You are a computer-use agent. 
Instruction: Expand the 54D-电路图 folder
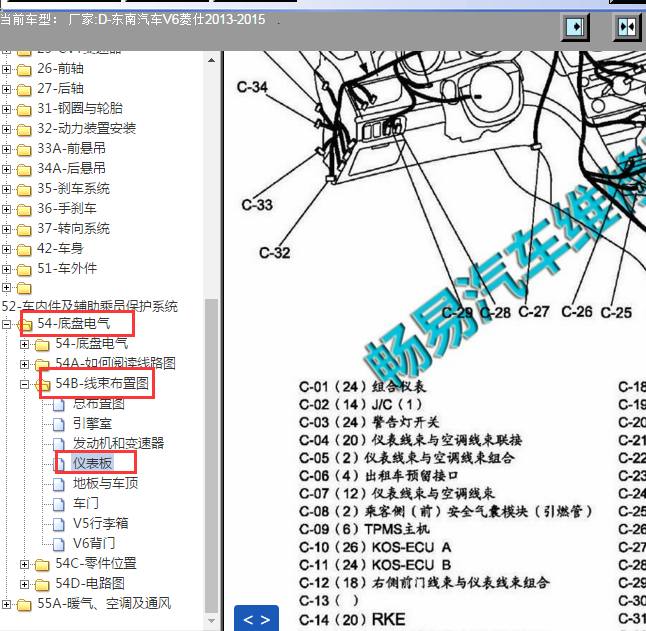(x=24, y=584)
